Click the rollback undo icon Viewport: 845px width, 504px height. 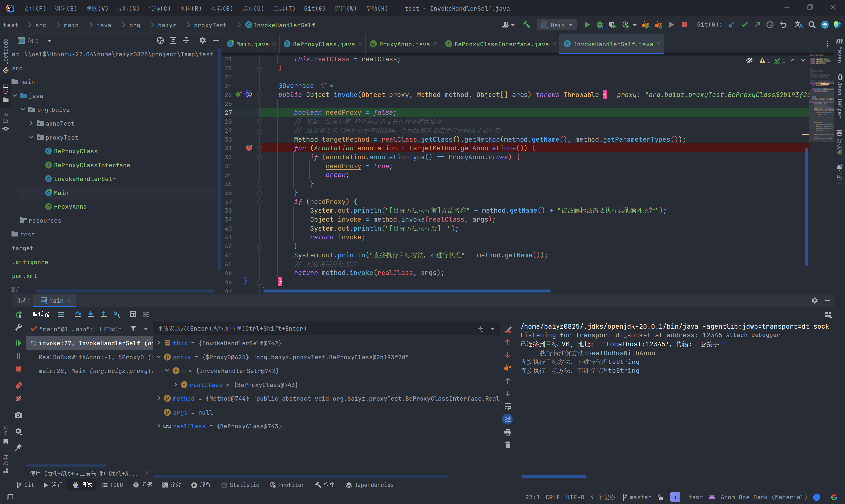[783, 25]
